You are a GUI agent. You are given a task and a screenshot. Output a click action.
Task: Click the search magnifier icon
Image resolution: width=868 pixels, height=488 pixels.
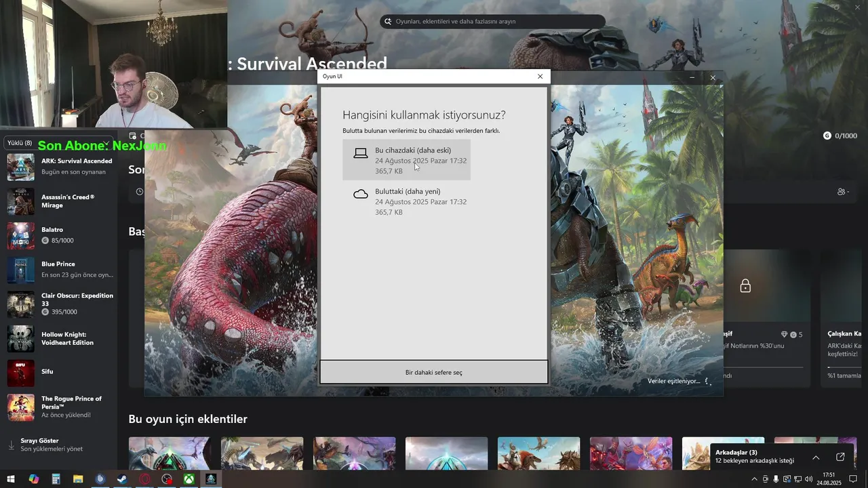point(389,22)
